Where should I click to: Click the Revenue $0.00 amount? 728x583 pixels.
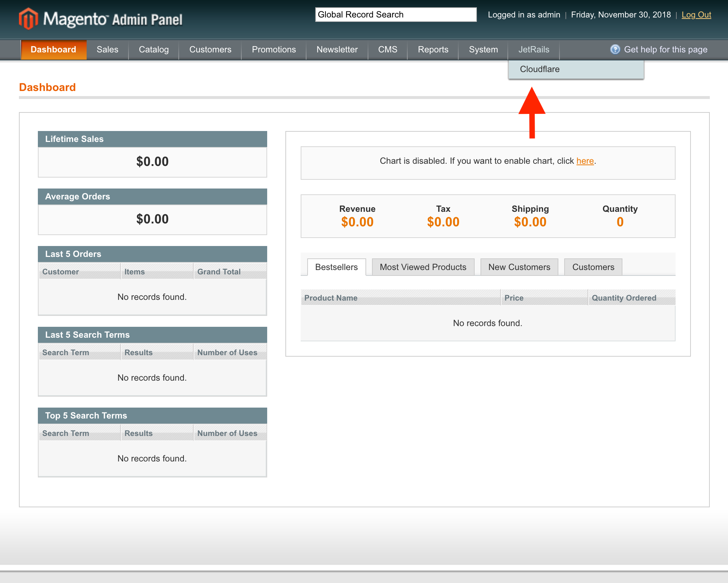(x=357, y=222)
